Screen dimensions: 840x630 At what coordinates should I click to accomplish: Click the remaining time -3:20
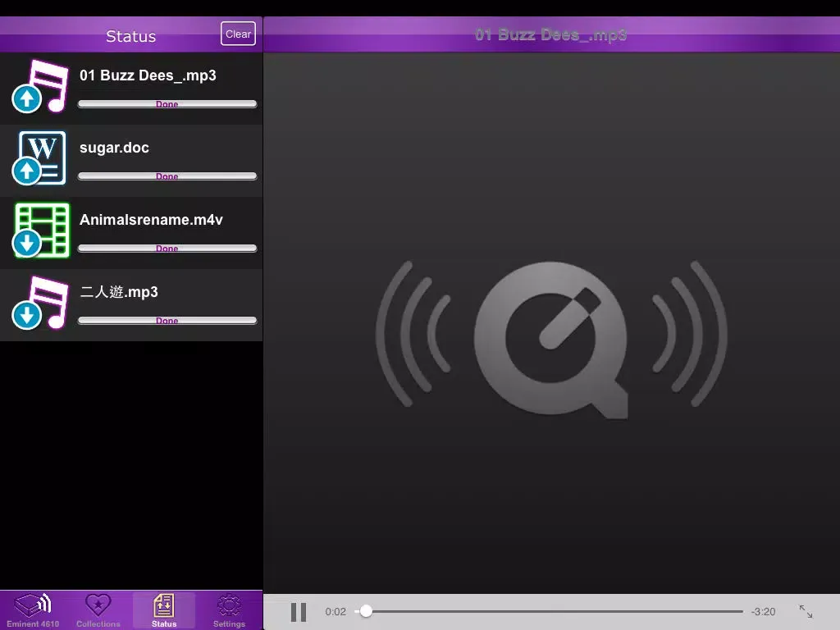tap(764, 612)
